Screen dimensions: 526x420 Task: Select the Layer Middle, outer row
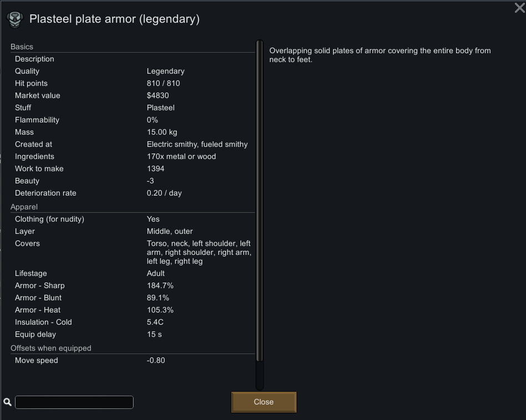pos(133,231)
